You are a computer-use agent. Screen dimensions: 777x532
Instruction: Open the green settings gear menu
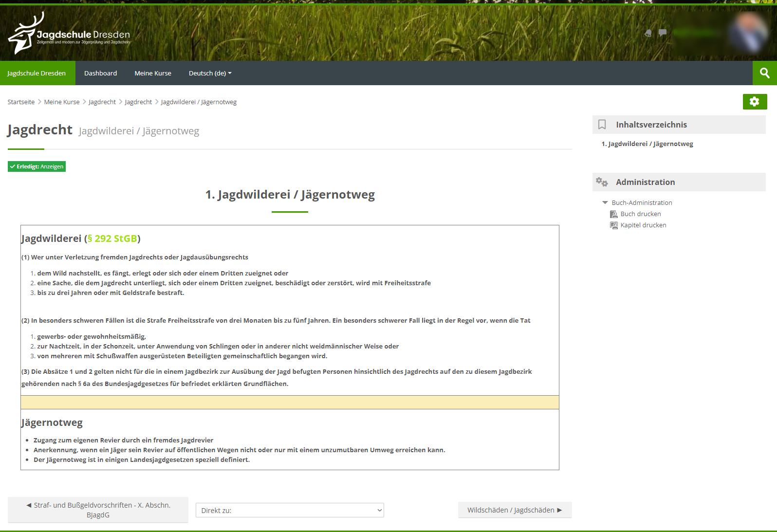(755, 101)
